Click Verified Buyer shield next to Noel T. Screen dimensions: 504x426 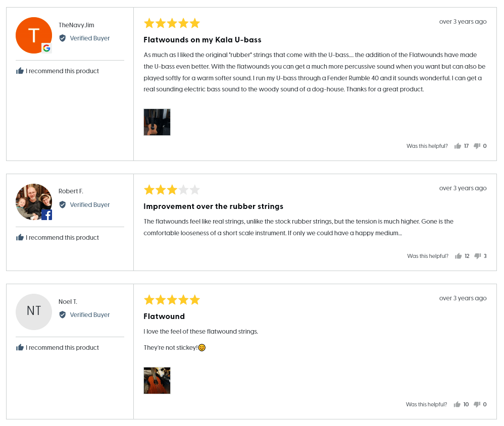63,315
